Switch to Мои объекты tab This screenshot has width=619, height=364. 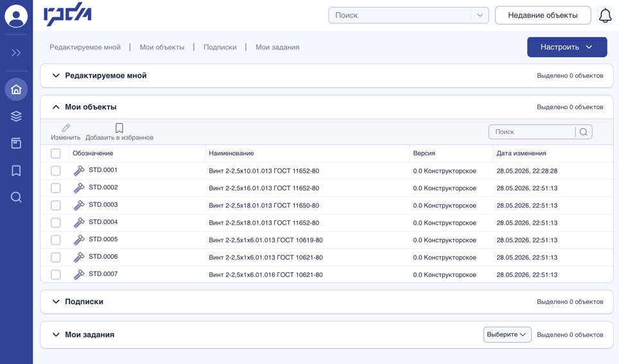click(162, 47)
